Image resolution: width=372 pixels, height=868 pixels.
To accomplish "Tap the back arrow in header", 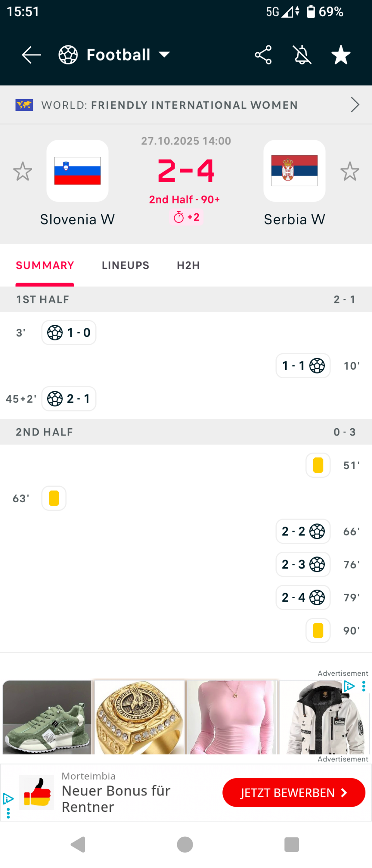I will [31, 55].
